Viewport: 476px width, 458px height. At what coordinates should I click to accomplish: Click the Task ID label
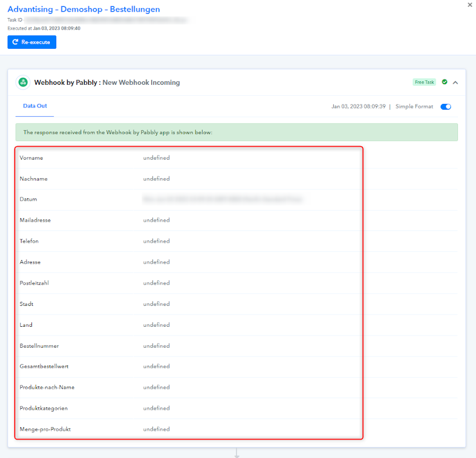[15, 20]
